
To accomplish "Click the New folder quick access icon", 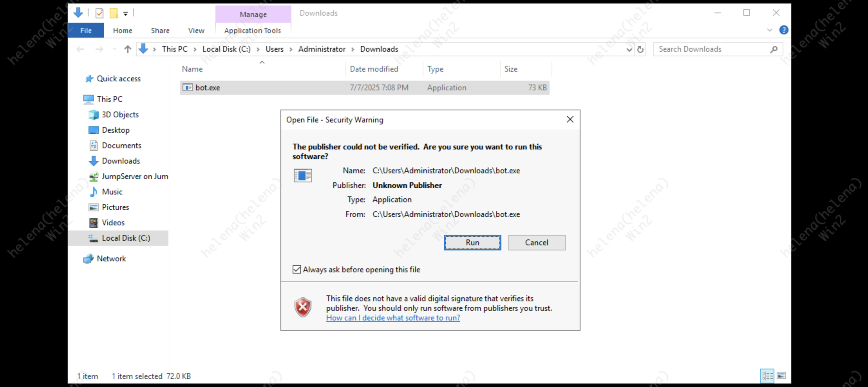I will [114, 13].
